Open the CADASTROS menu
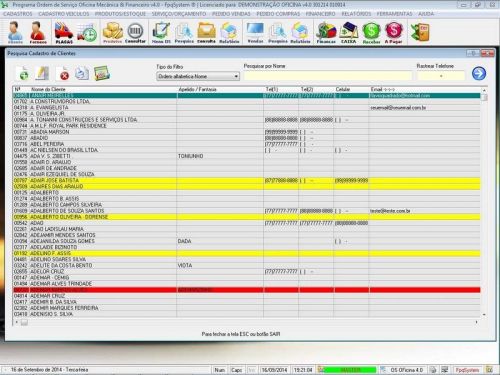This screenshot has width=500, height=375. [x=18, y=14]
